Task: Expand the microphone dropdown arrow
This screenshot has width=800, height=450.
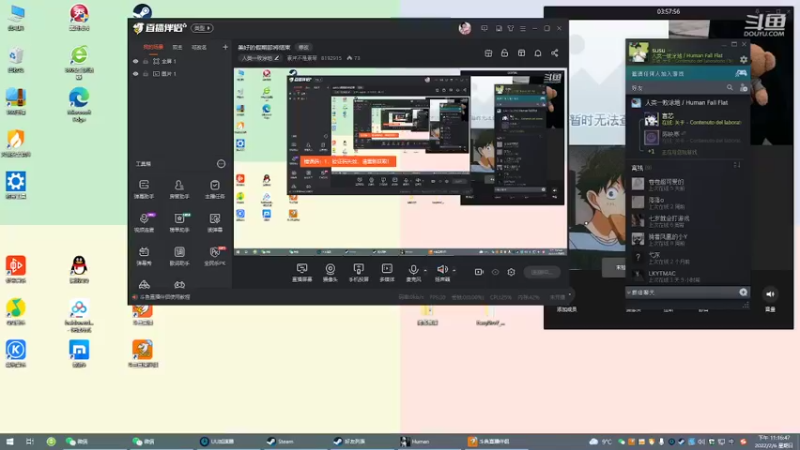Action: [425, 270]
